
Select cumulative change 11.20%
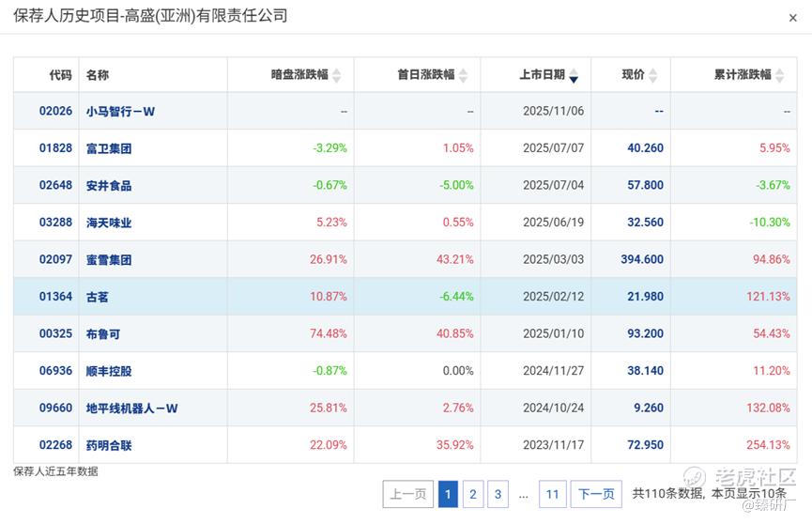tap(771, 371)
